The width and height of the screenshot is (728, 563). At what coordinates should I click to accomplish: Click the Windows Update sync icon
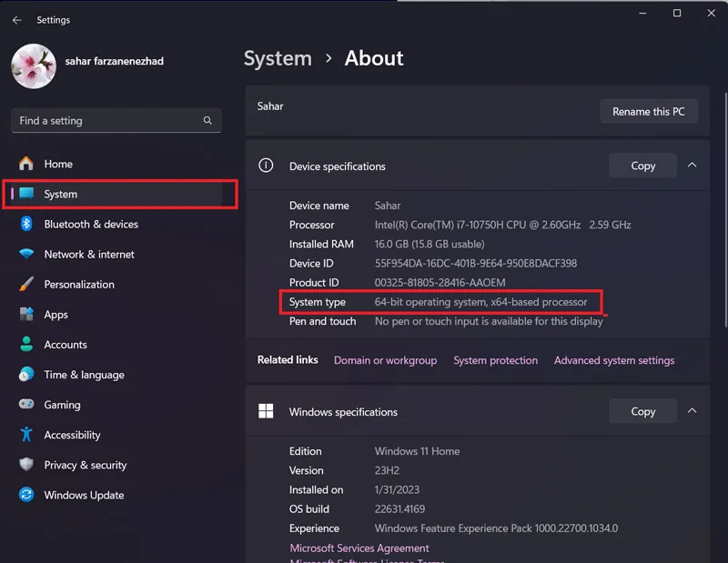(26, 495)
